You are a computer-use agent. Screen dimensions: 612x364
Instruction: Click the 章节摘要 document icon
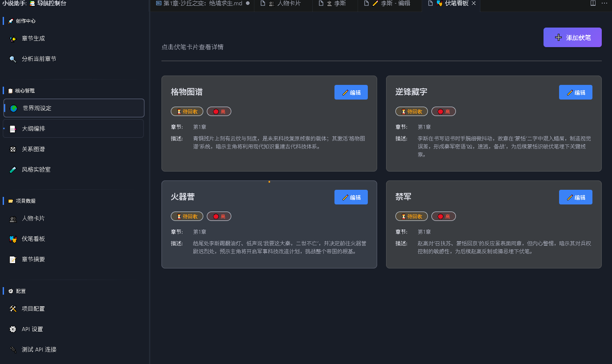[x=13, y=259]
